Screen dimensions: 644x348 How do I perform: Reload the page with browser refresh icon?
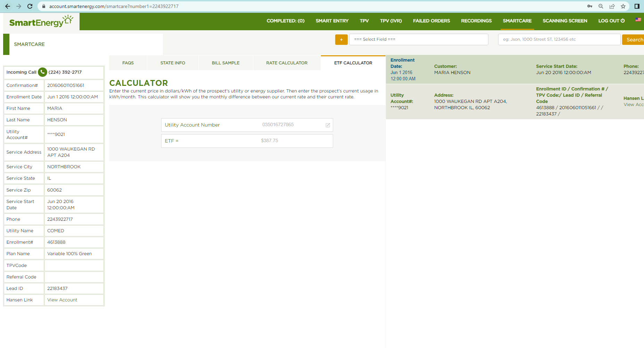[x=30, y=6]
